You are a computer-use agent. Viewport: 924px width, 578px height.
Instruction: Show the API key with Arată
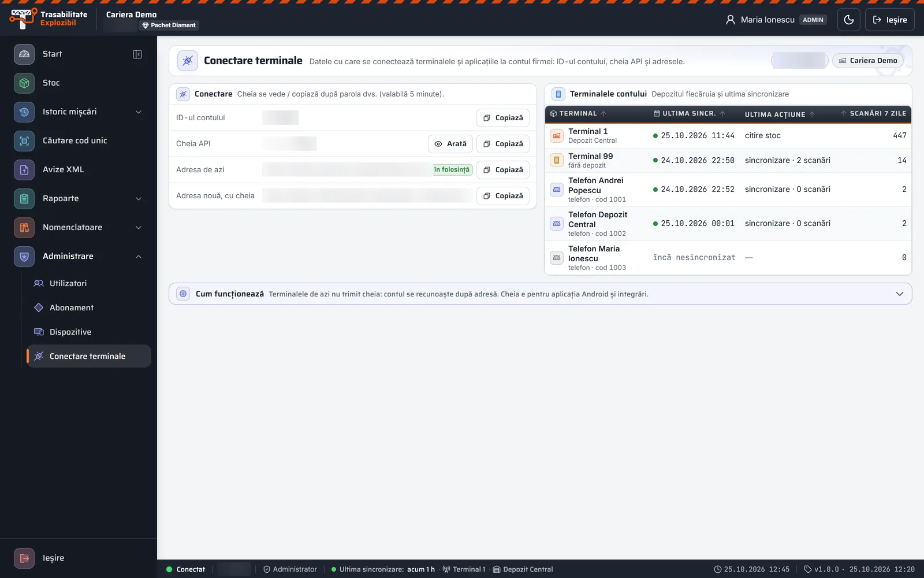point(450,143)
